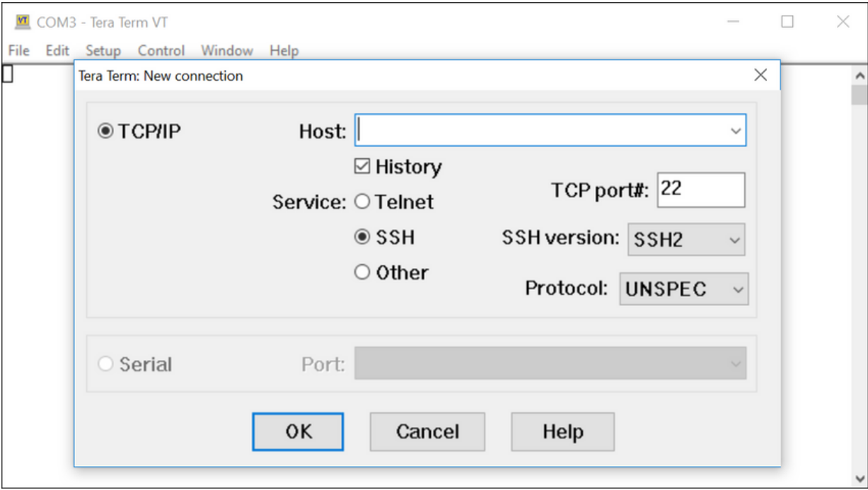The width and height of the screenshot is (868, 490).
Task: Open the Control menu
Action: click(x=161, y=51)
